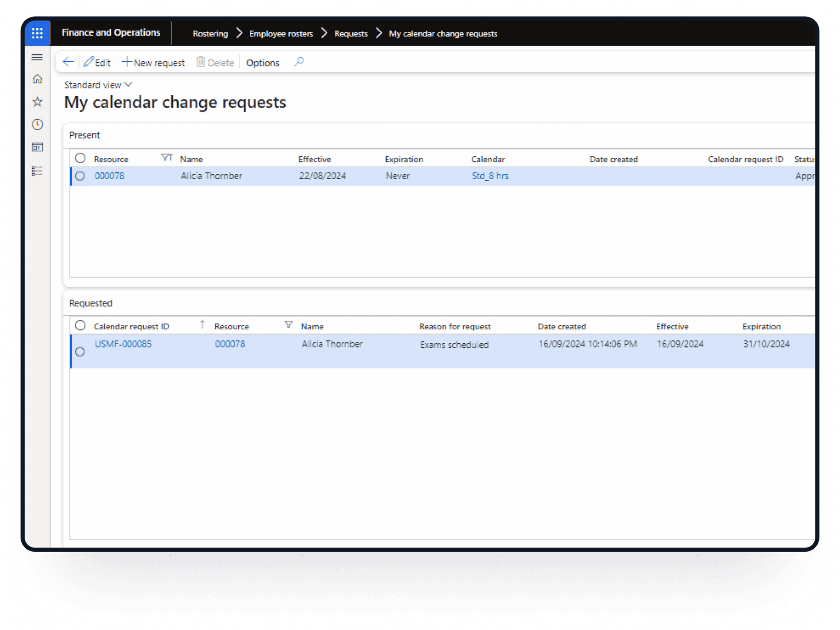
Task: Click the Delete button
Action: click(215, 62)
